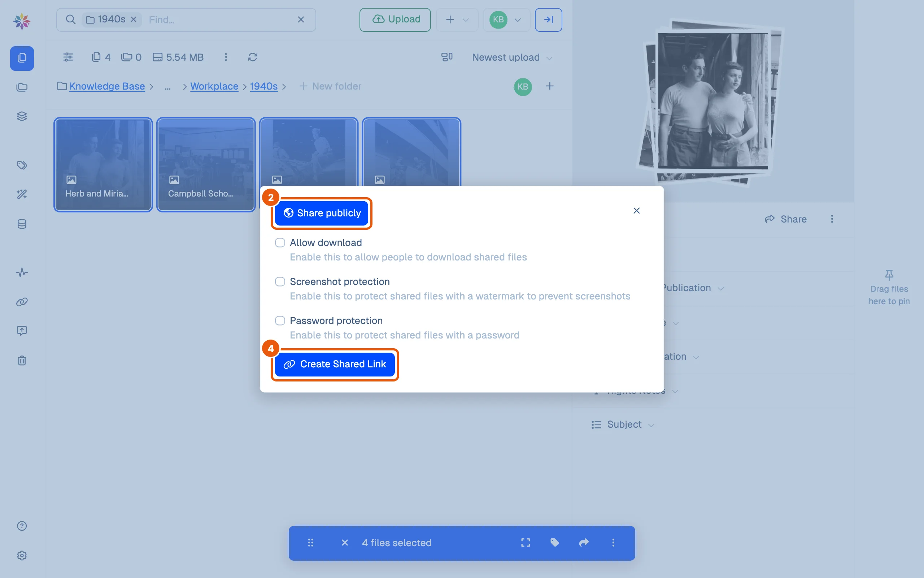
Task: Click New folder in the breadcrumb bar
Action: (x=330, y=86)
